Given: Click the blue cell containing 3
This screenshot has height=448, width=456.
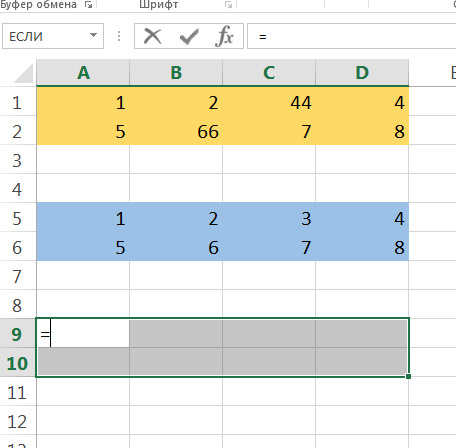Looking at the screenshot, I should (x=269, y=218).
